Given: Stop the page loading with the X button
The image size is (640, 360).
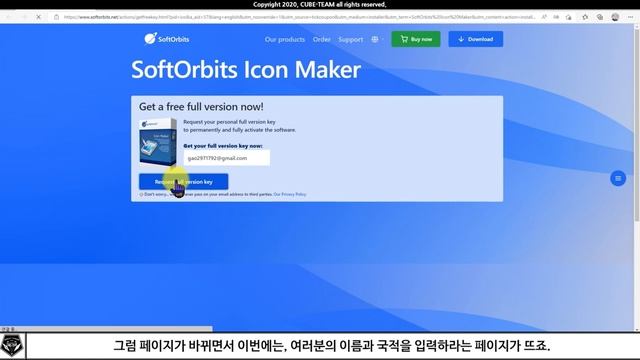Looking at the screenshot, I should 38,17.
